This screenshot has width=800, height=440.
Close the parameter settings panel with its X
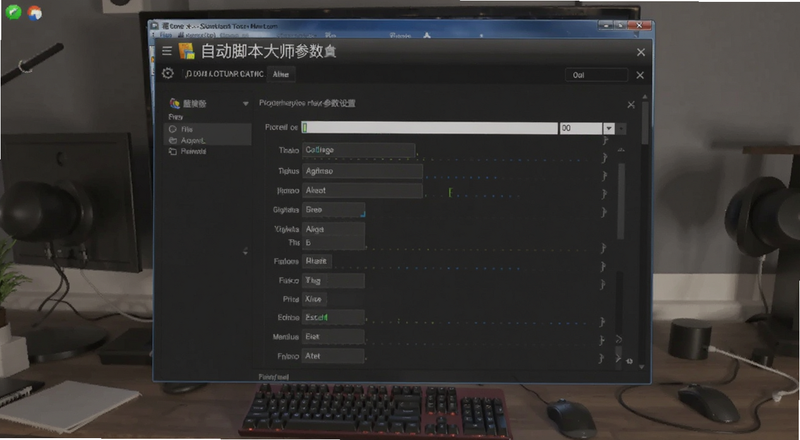[631, 105]
